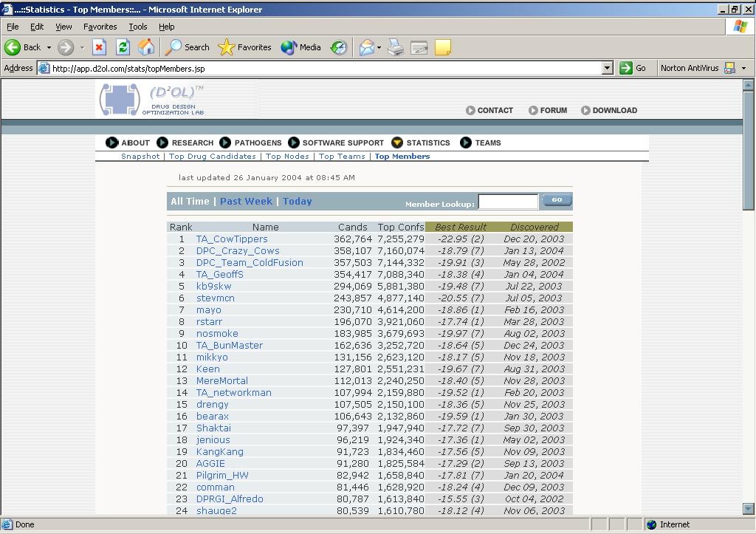Open the Mail button dropdown arrow
This screenshot has width=756, height=534.
click(x=379, y=47)
